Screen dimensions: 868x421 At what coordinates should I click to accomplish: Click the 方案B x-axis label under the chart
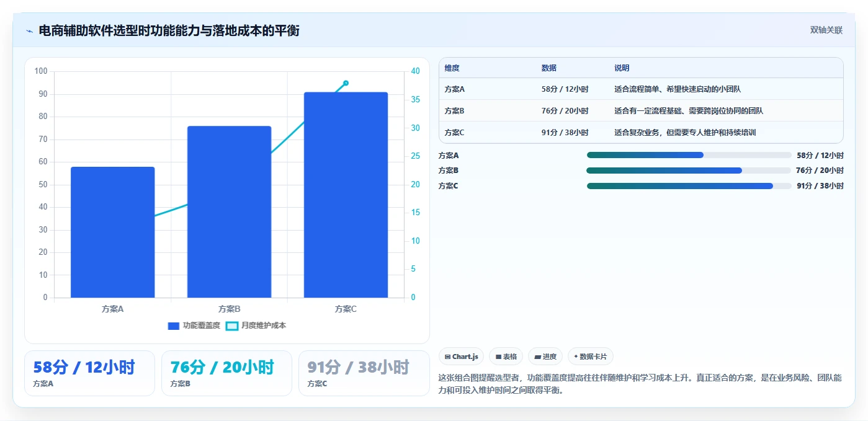(x=229, y=309)
